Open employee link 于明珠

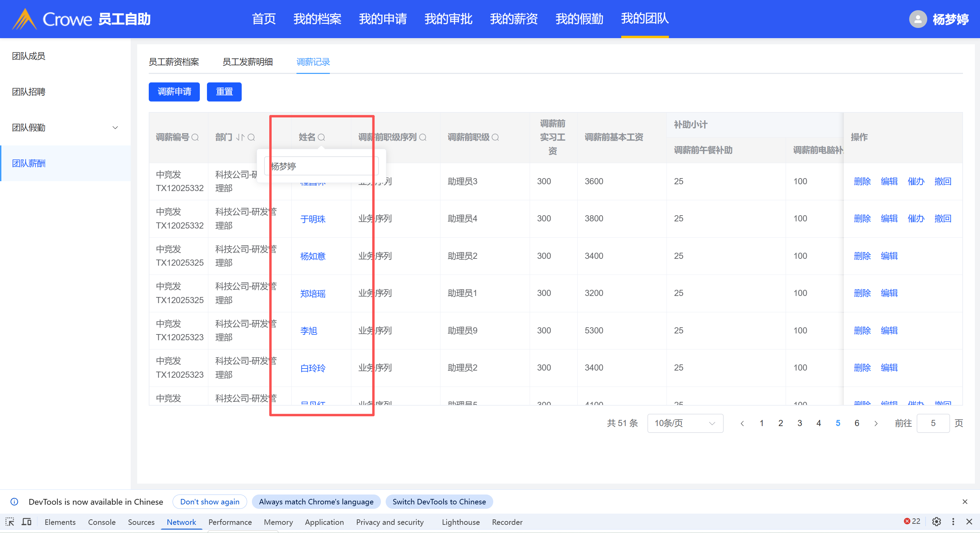coord(313,219)
